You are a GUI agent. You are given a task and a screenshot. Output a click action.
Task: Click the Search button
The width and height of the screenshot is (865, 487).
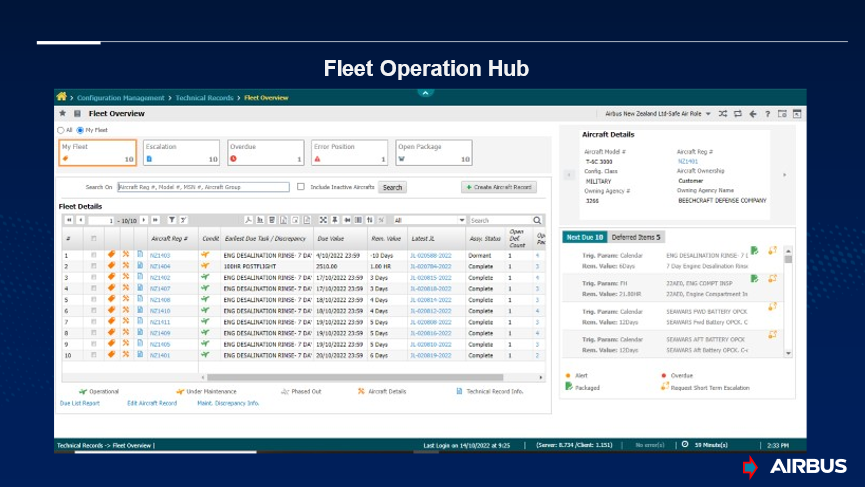(392, 188)
